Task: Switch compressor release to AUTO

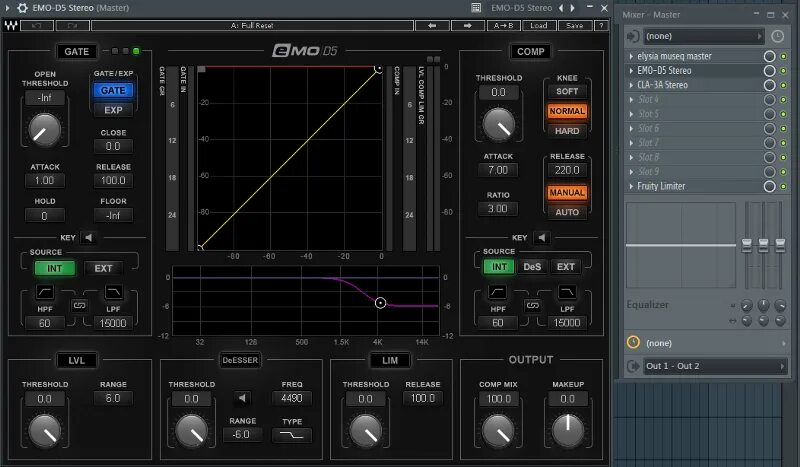Action: (x=567, y=212)
